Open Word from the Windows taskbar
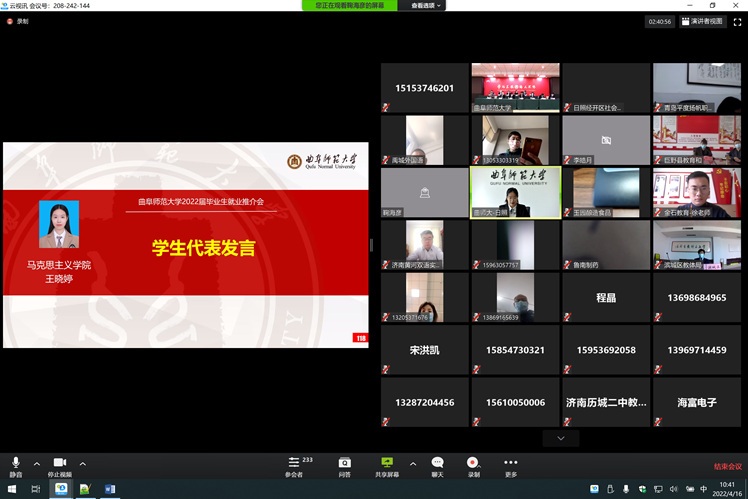The height and width of the screenshot is (499, 748). coord(110,489)
